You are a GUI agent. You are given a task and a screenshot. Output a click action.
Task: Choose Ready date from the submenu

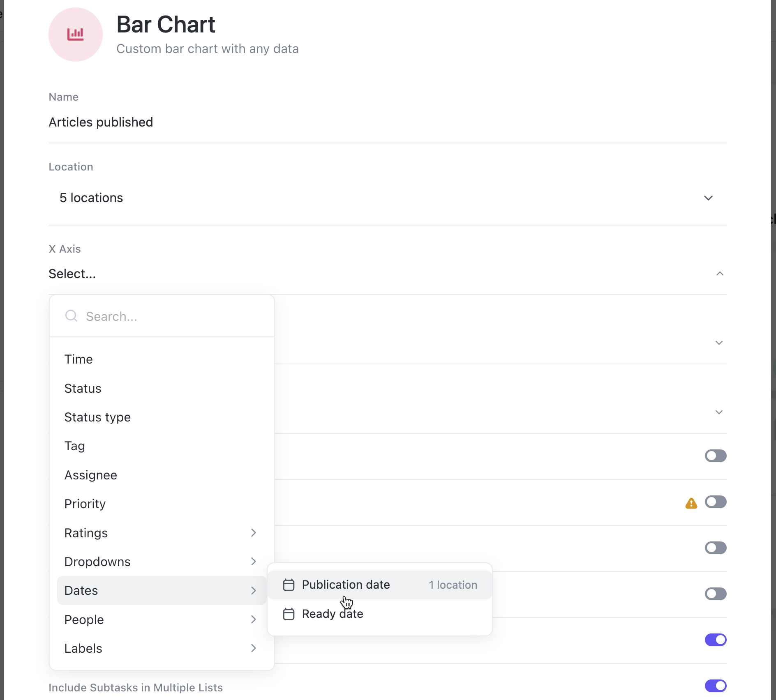tap(333, 614)
